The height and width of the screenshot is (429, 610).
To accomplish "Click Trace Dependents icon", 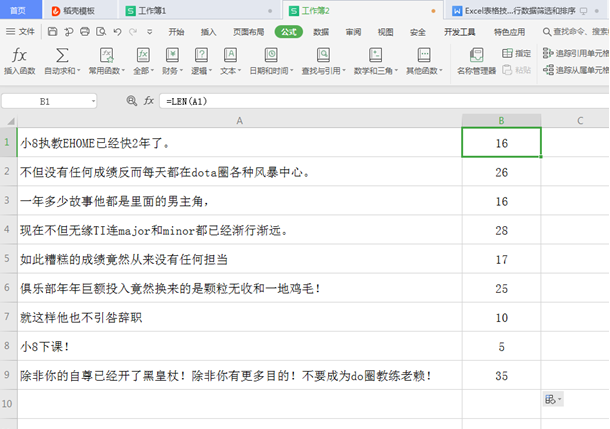I will (x=548, y=70).
